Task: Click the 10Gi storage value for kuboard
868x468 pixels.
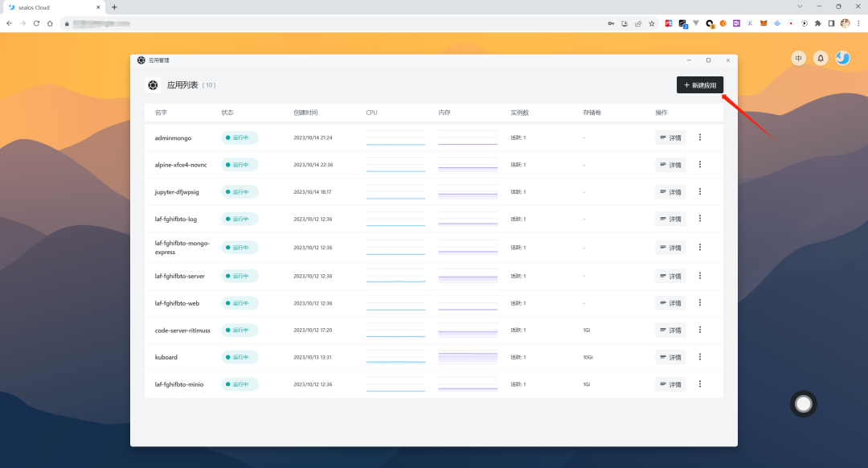Action: (588, 357)
